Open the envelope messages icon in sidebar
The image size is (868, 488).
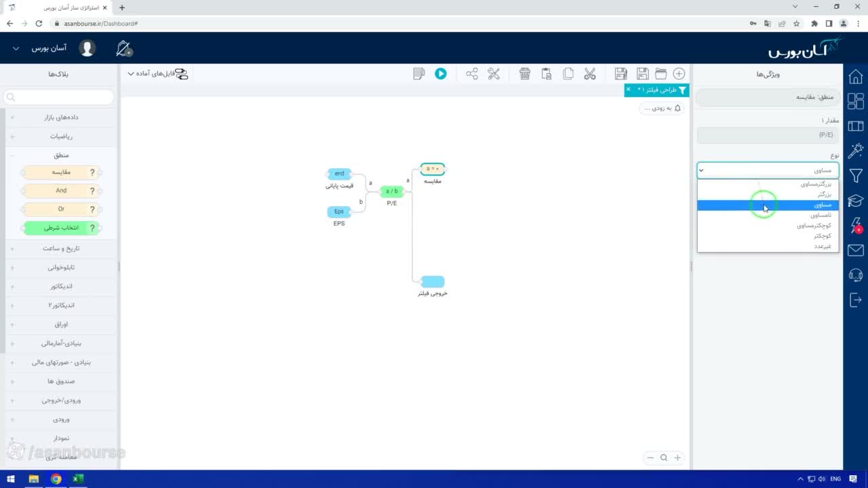tap(856, 251)
